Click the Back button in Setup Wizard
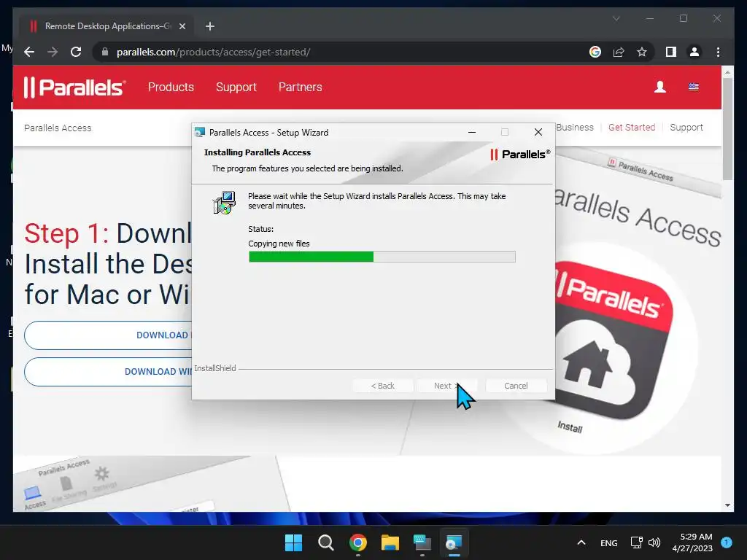The height and width of the screenshot is (560, 747). tap(382, 386)
